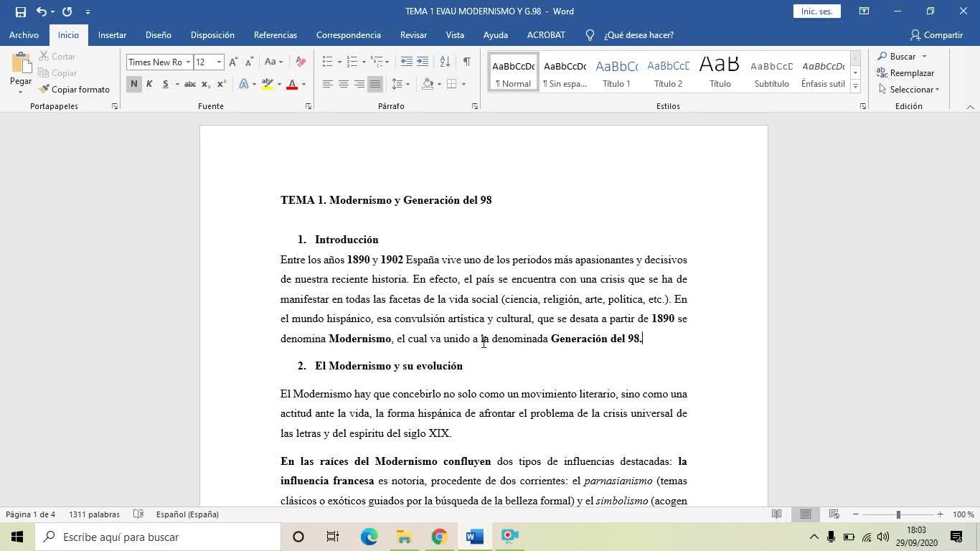Image resolution: width=980 pixels, height=551 pixels.
Task: Expand the font size dropdown
Action: 219,62
